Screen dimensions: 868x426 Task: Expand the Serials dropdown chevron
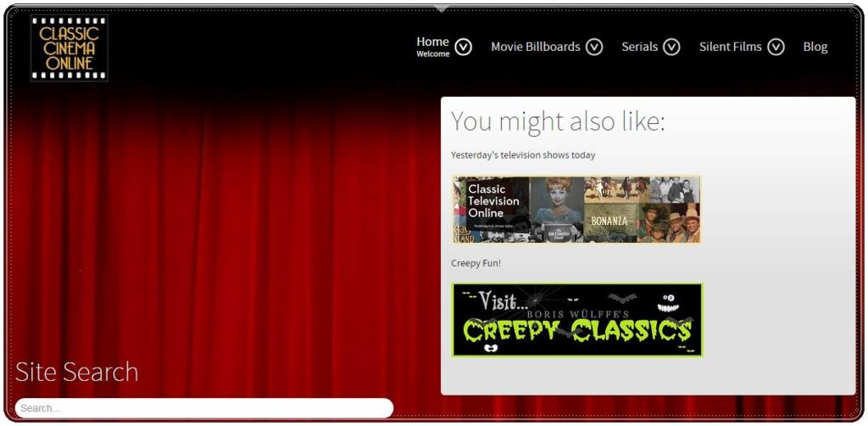tap(671, 47)
